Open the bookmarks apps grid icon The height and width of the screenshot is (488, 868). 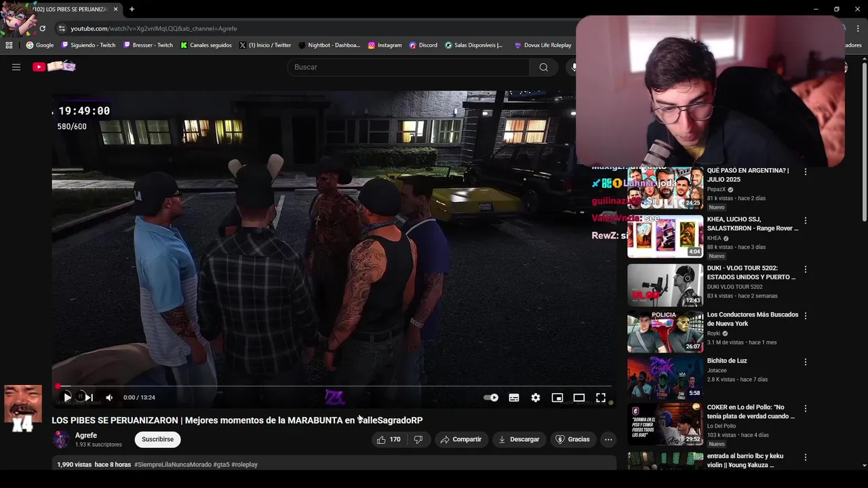9,45
